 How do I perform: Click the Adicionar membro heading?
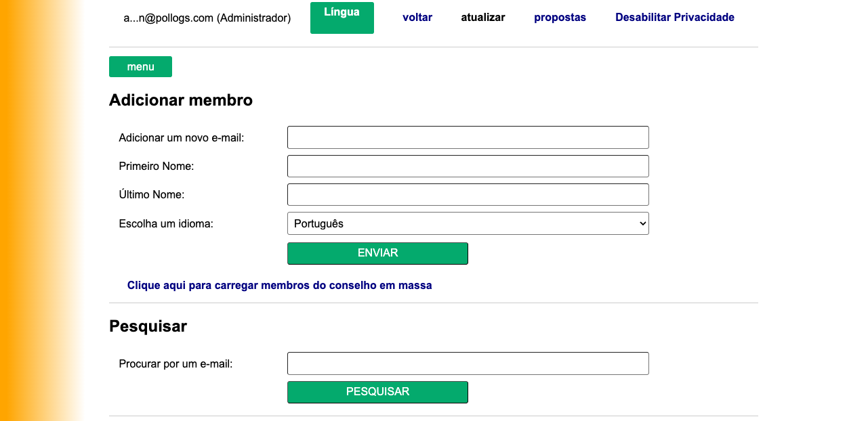[180, 99]
